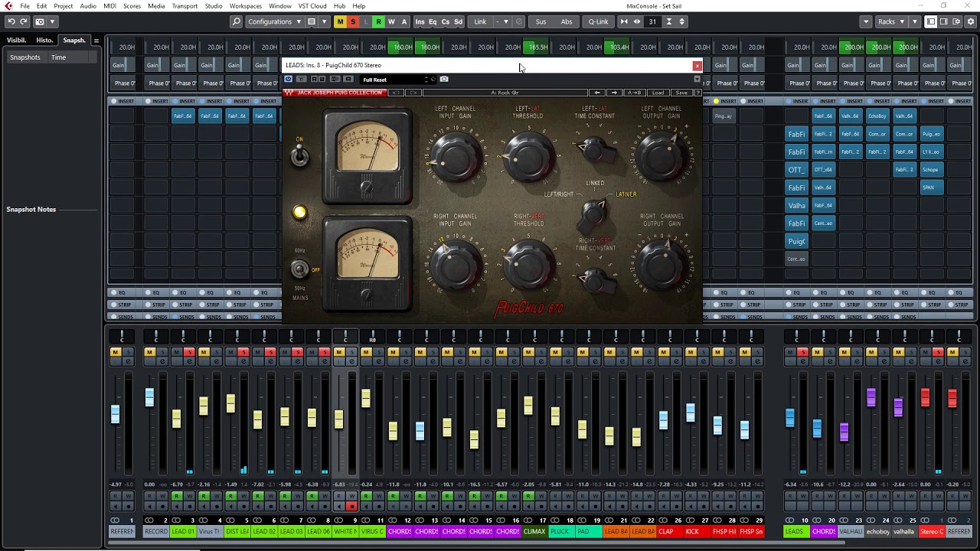Go to next Waves preset arrow
The height and width of the screenshot is (551, 980).
[614, 93]
